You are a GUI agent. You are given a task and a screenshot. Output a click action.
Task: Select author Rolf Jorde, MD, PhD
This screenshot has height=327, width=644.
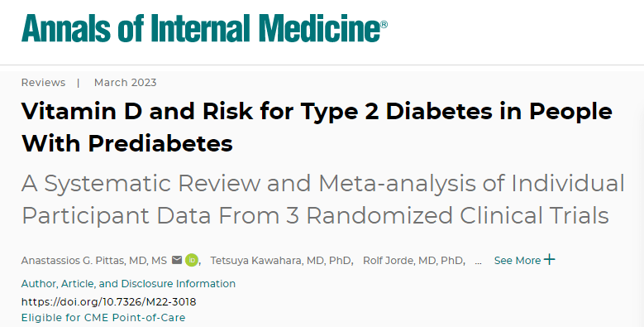413,261
